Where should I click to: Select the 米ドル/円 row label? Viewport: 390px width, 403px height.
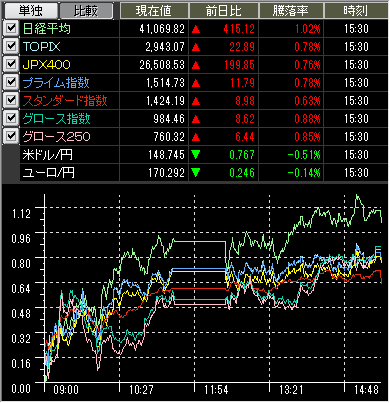pos(48,155)
